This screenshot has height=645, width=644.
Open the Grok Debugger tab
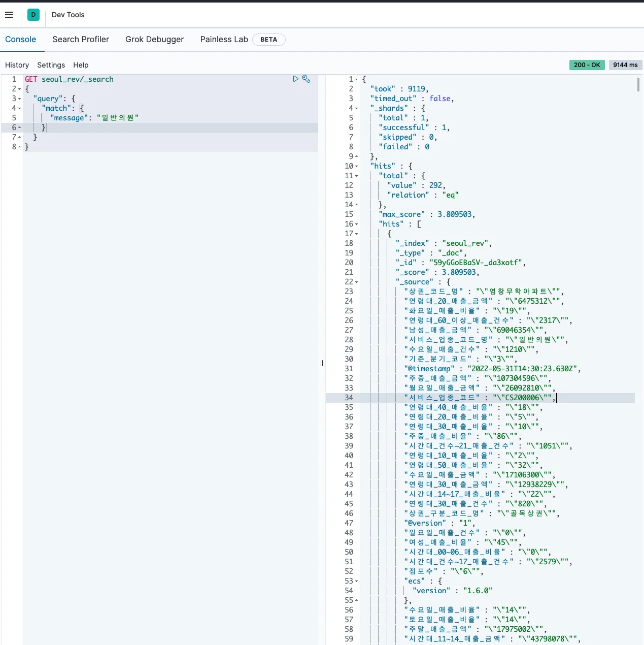[154, 40]
